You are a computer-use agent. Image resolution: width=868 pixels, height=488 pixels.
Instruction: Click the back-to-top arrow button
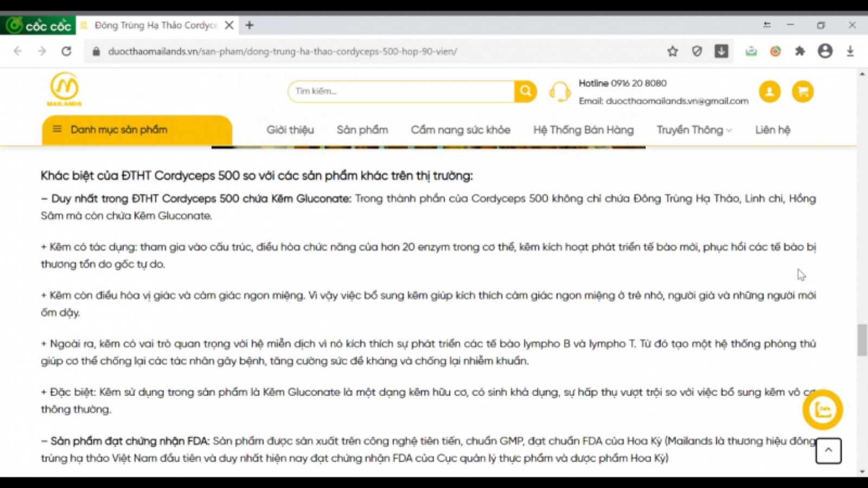coord(828,451)
